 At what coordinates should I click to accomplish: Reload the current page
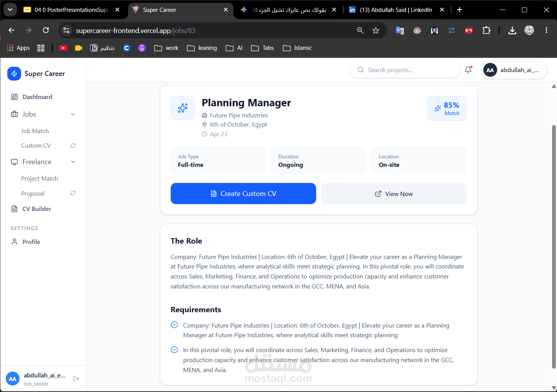point(46,30)
